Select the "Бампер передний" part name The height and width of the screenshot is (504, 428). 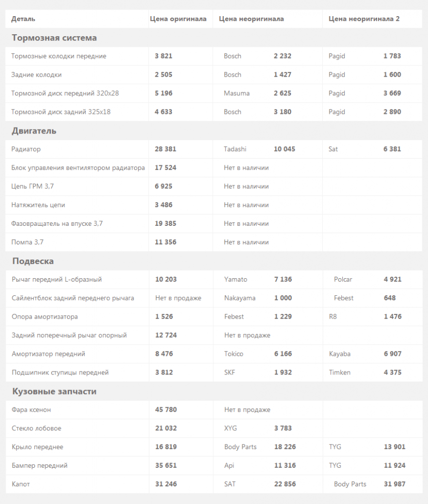pyautogui.click(x=39, y=465)
